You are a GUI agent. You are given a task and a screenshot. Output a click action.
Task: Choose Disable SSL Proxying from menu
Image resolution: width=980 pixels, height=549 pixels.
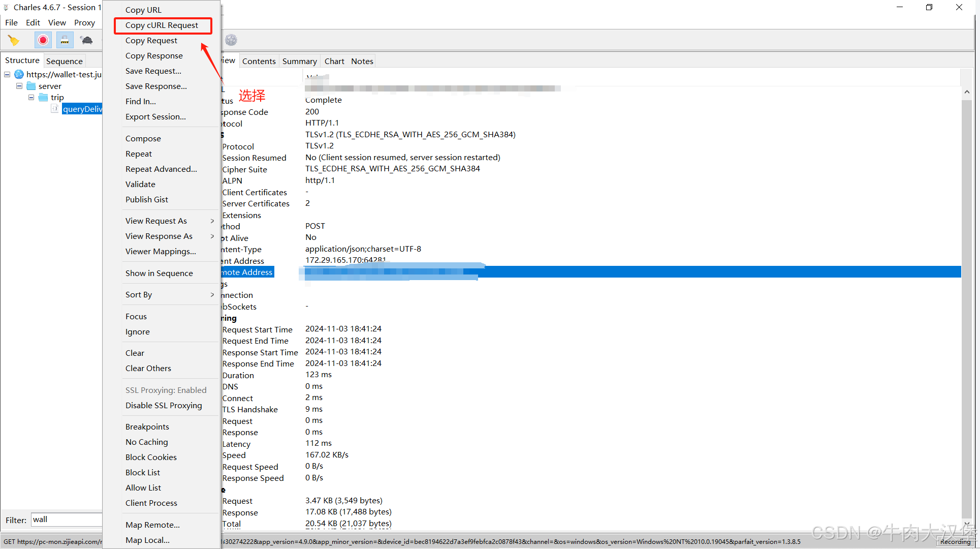tap(164, 405)
